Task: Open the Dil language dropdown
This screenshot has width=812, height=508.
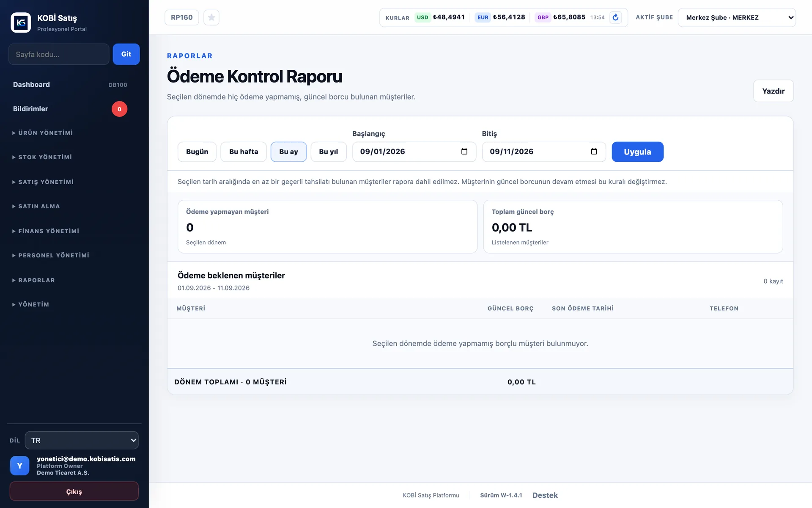Action: coord(82,440)
